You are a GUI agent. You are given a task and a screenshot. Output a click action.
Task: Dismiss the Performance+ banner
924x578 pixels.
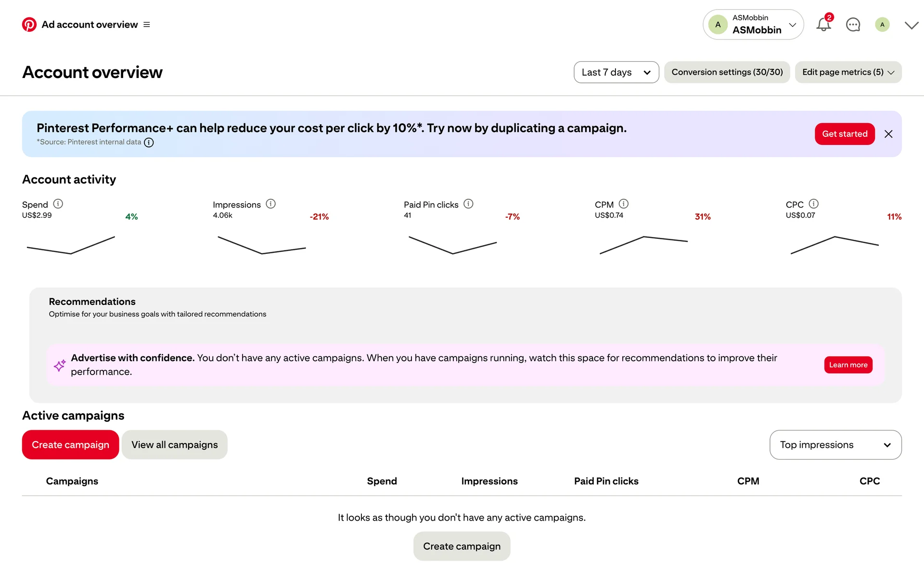coord(888,134)
